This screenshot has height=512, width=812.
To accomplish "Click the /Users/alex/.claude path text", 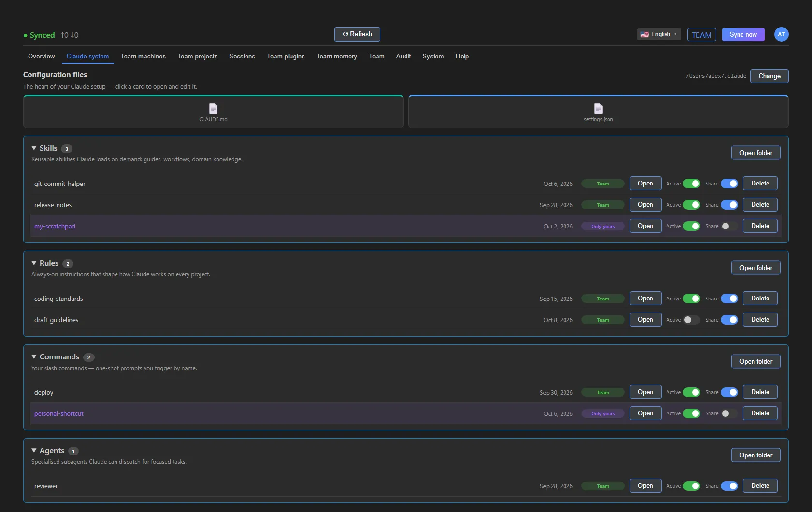I will (716, 76).
